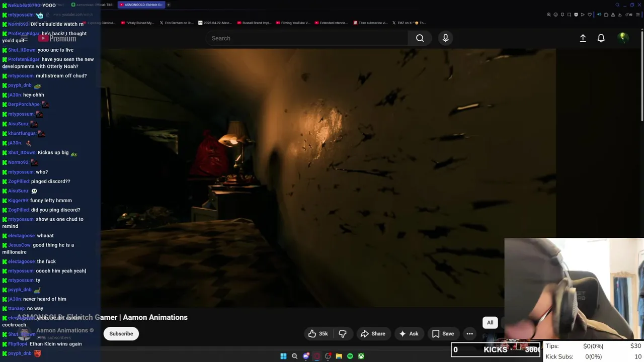
Task: Open the Erin Derham on X bookmark
Action: click(177, 23)
